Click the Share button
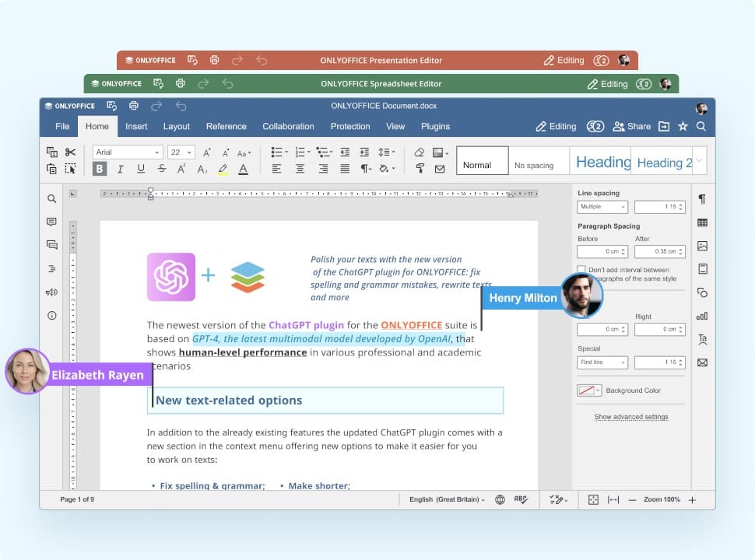The height and width of the screenshot is (560, 755). 631,126
